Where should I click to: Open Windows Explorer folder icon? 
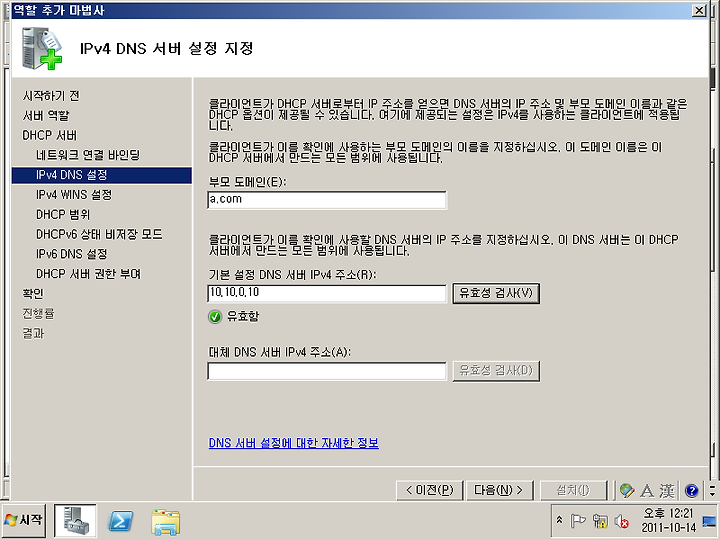click(165, 522)
